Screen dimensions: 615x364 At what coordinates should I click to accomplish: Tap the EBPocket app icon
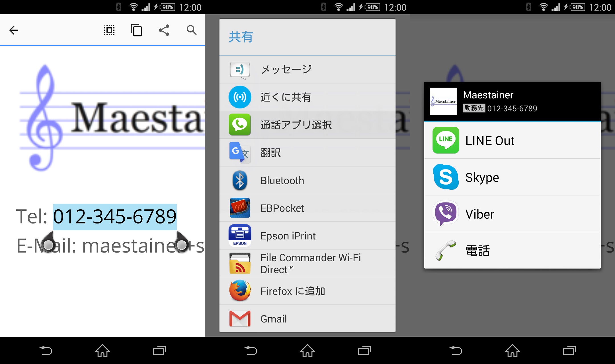click(240, 208)
